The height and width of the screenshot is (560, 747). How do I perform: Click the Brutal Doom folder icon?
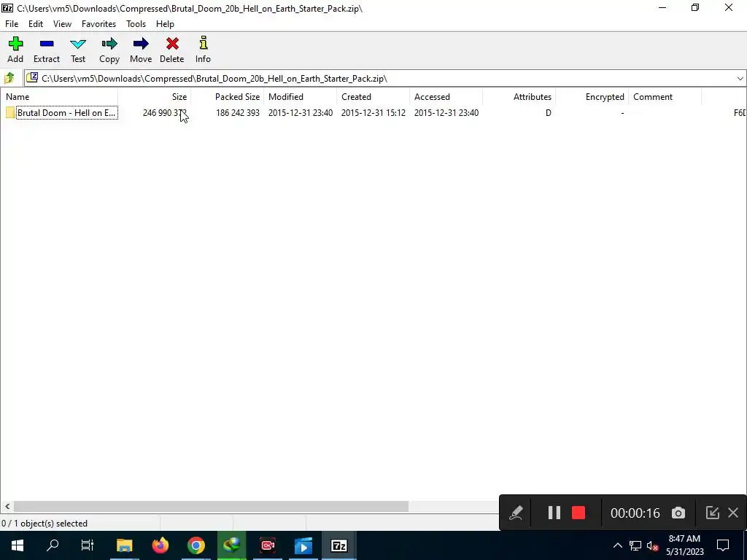click(10, 113)
